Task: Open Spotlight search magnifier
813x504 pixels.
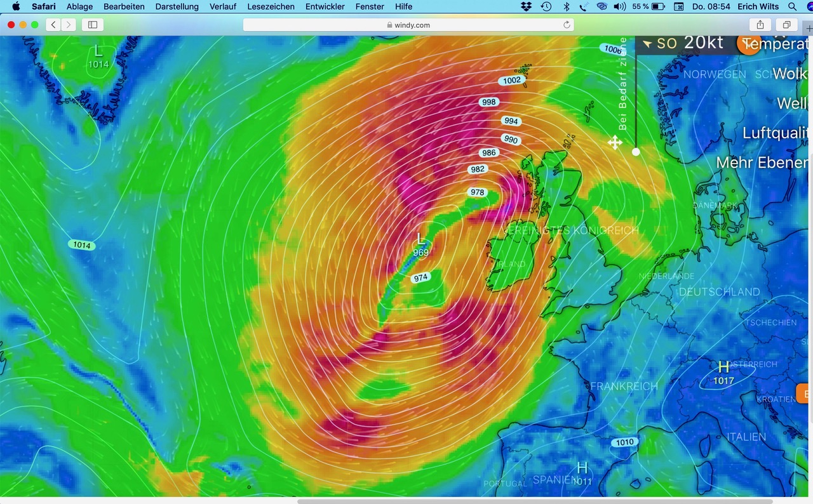Action: 792,6
